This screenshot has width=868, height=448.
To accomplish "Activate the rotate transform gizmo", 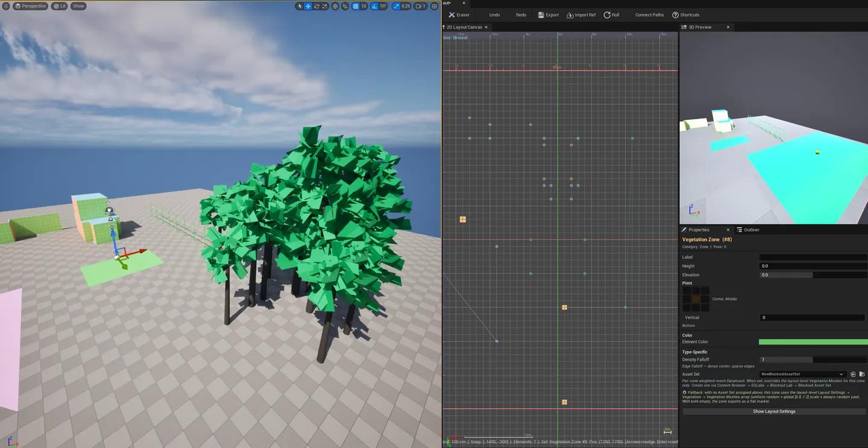I will click(x=316, y=6).
